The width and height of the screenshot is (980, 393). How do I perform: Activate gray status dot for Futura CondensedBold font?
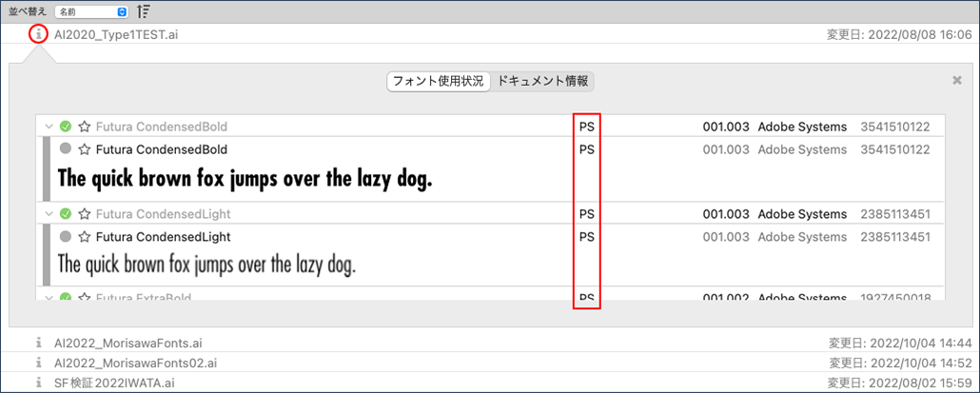pos(66,149)
